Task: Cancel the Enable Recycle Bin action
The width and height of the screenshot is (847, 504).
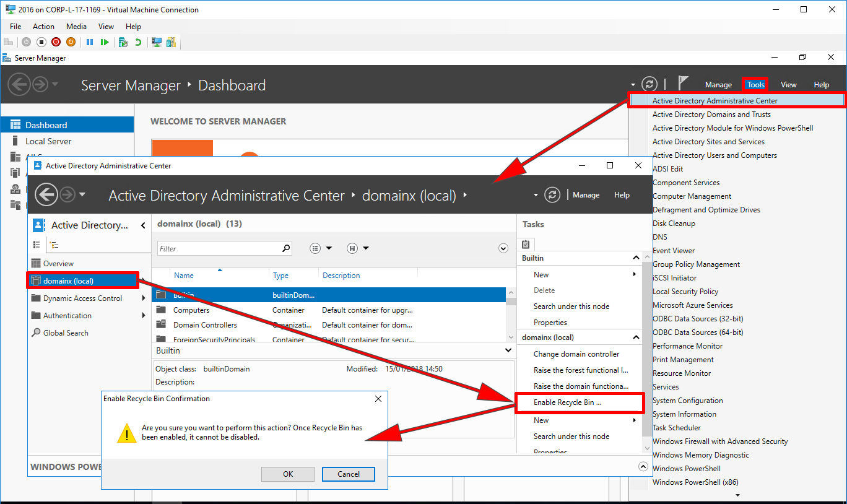Action: 348,474
